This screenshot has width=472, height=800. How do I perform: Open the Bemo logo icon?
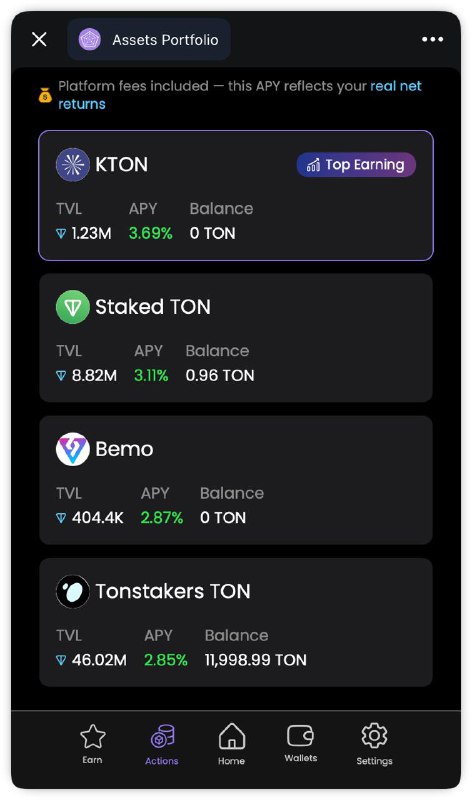click(x=72, y=449)
